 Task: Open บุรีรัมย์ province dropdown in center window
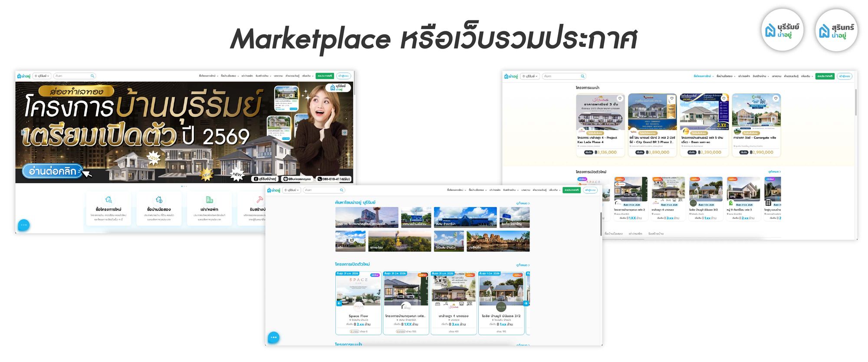(x=292, y=190)
